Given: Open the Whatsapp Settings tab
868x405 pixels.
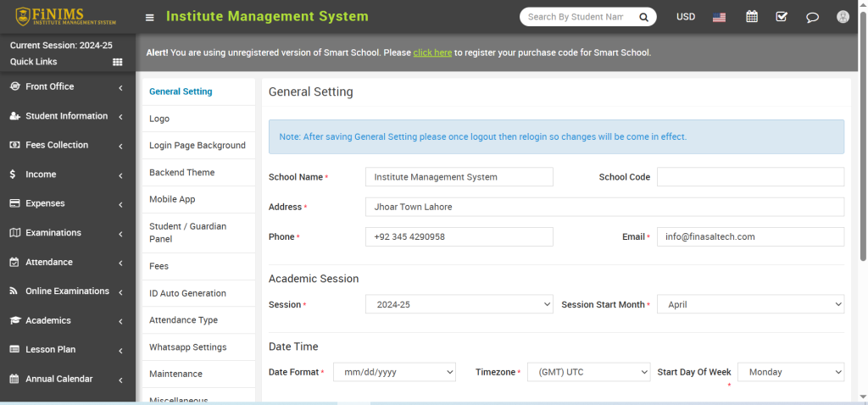Looking at the screenshot, I should pyautogui.click(x=187, y=347).
